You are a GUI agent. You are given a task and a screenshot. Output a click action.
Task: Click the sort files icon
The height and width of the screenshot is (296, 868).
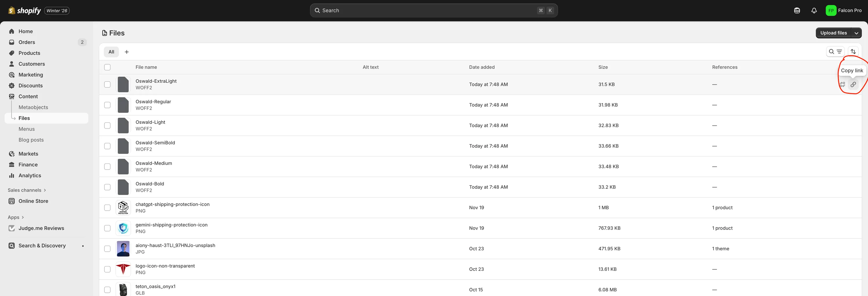[x=854, y=51]
